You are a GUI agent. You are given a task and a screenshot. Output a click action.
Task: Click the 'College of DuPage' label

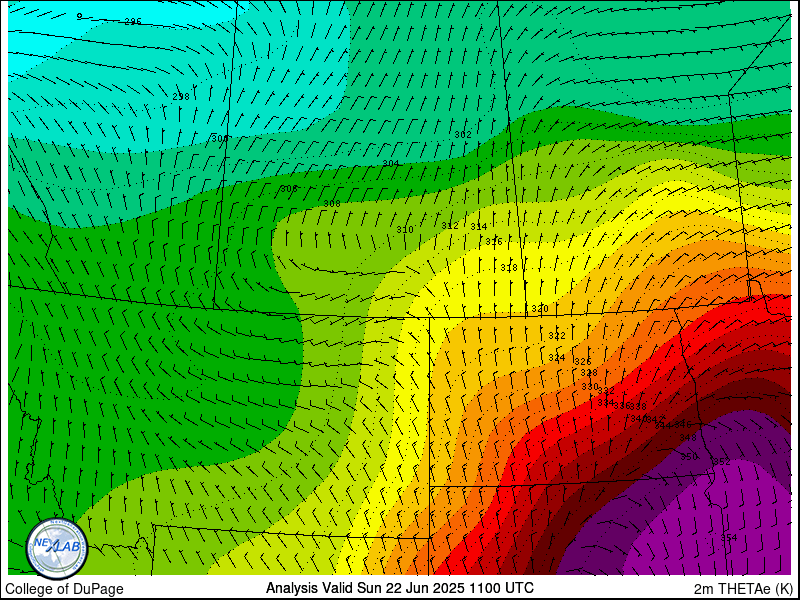(x=64, y=589)
